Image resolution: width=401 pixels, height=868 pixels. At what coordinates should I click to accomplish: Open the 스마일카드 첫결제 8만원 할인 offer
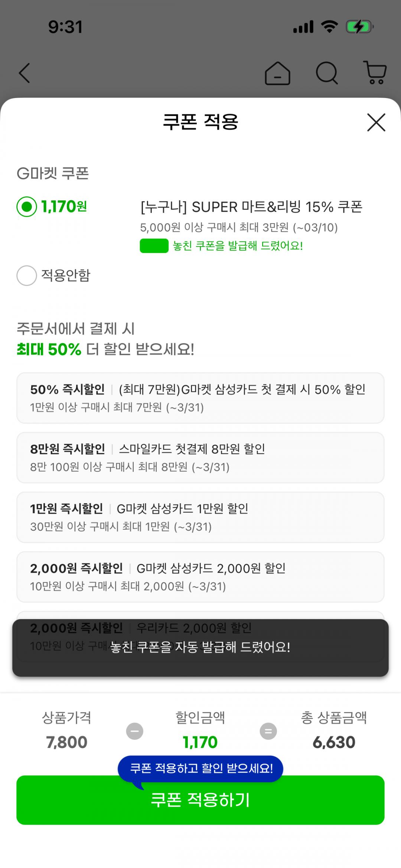pos(200,458)
